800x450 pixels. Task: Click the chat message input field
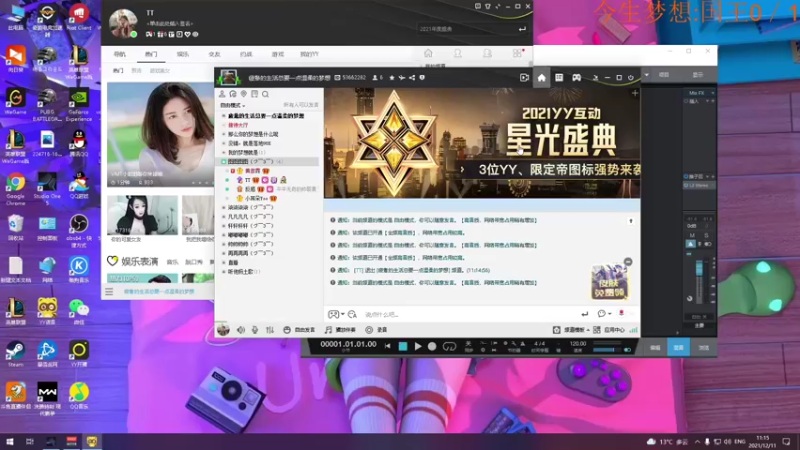tap(469, 314)
